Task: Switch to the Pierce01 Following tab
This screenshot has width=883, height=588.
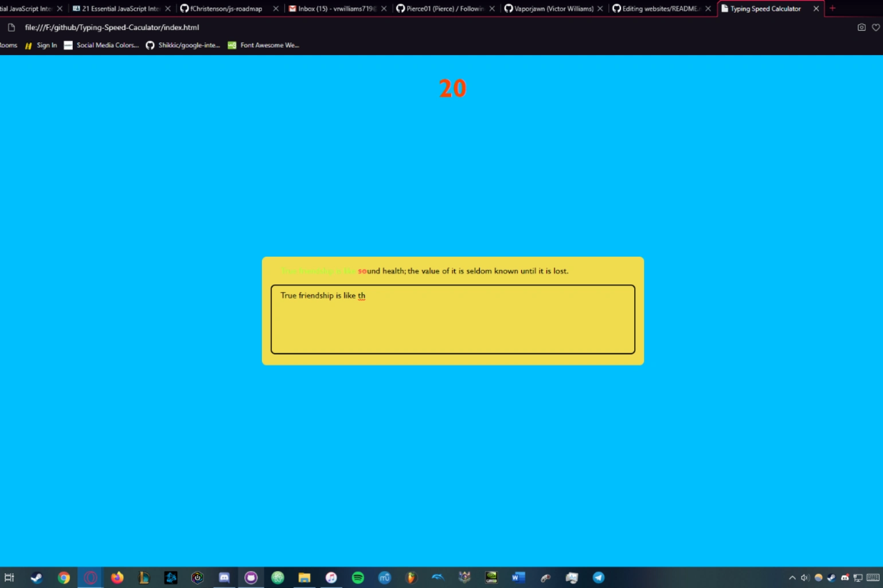Action: click(440, 9)
